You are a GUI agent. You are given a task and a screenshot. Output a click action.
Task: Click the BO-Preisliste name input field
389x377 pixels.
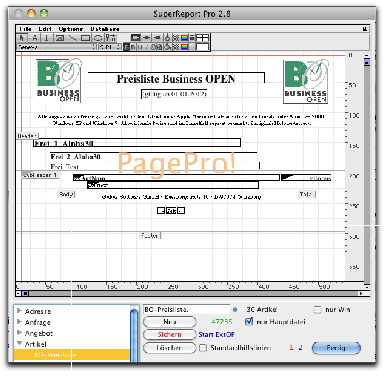[186, 309]
